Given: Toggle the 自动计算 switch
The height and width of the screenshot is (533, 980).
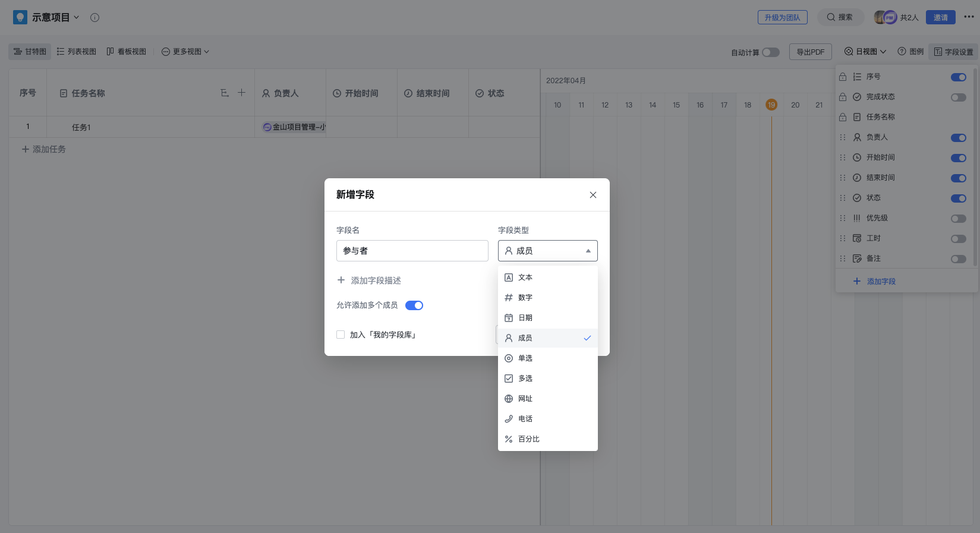Looking at the screenshot, I should click(771, 52).
